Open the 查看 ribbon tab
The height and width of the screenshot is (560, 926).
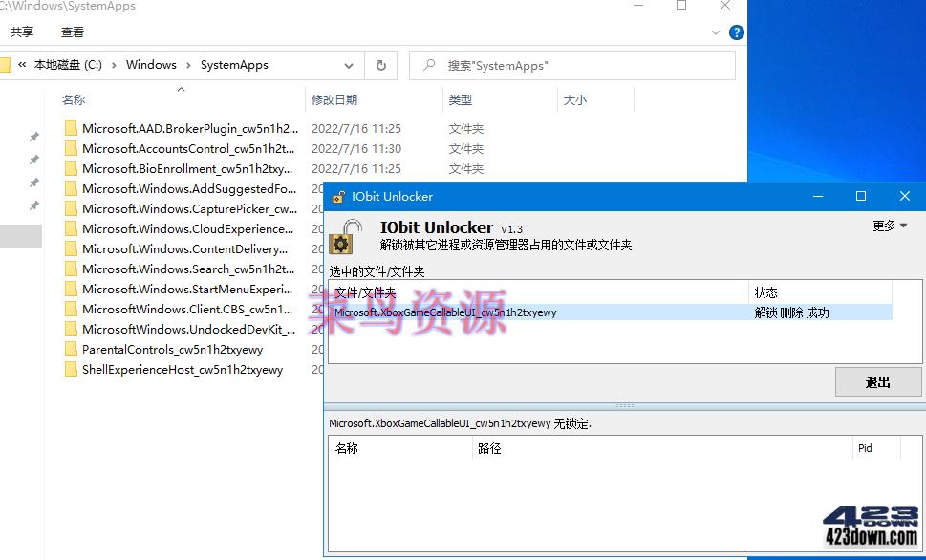(x=73, y=32)
